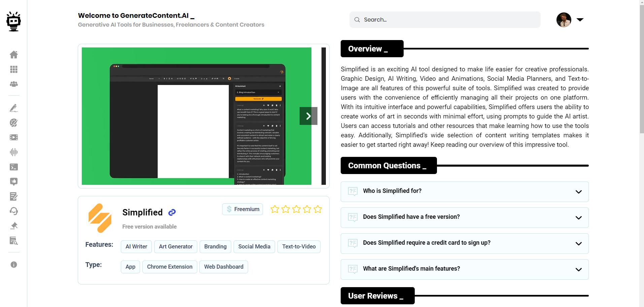Expand the credit card sign-up question
The image size is (644, 307).
point(465,243)
